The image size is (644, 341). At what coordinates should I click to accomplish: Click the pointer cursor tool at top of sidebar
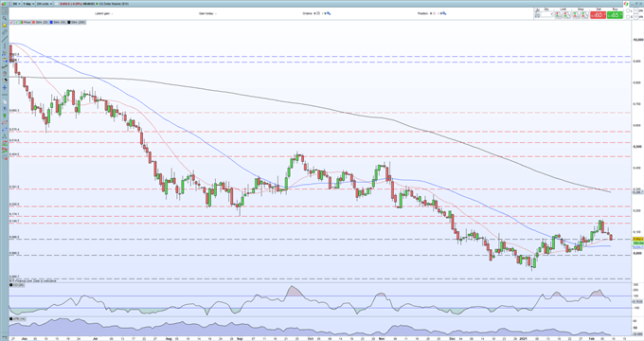[x=5, y=11]
